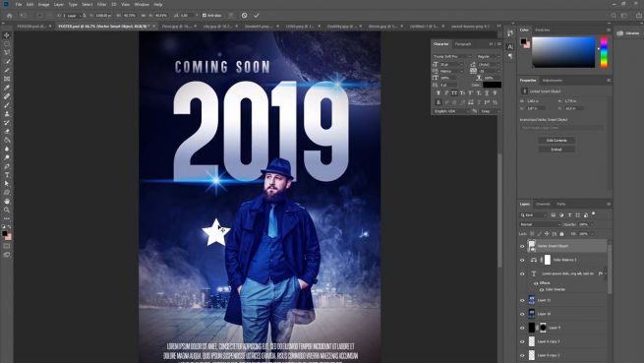Select the Hand tool

[7, 201]
